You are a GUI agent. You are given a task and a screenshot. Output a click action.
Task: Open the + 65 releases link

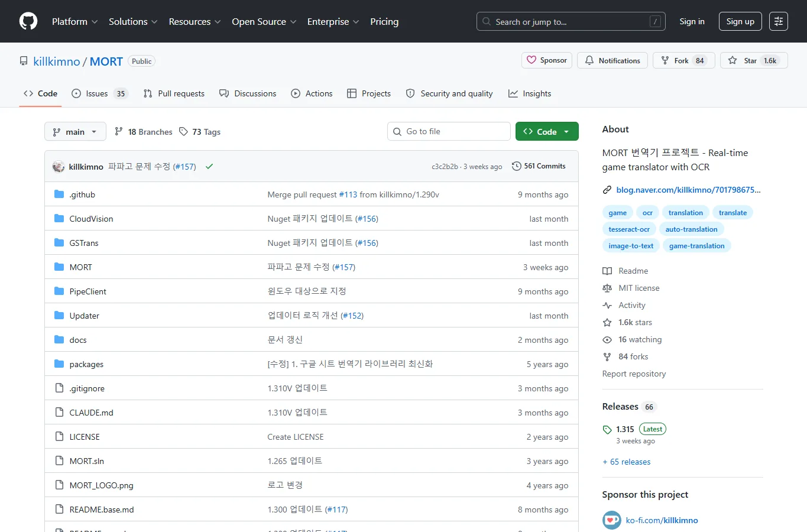click(626, 462)
